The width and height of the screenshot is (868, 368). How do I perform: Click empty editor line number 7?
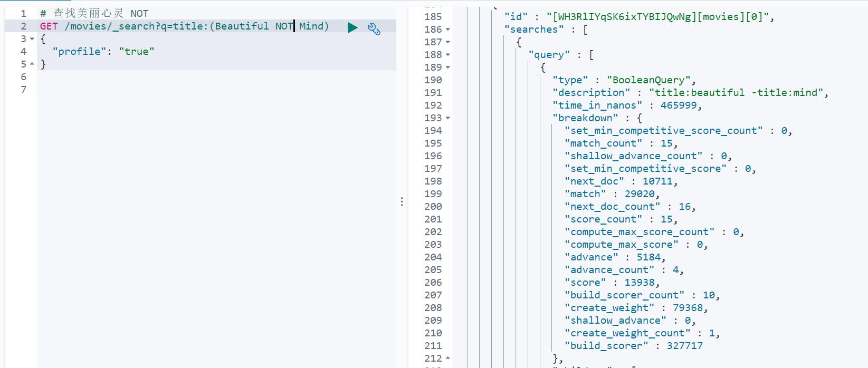[23, 90]
